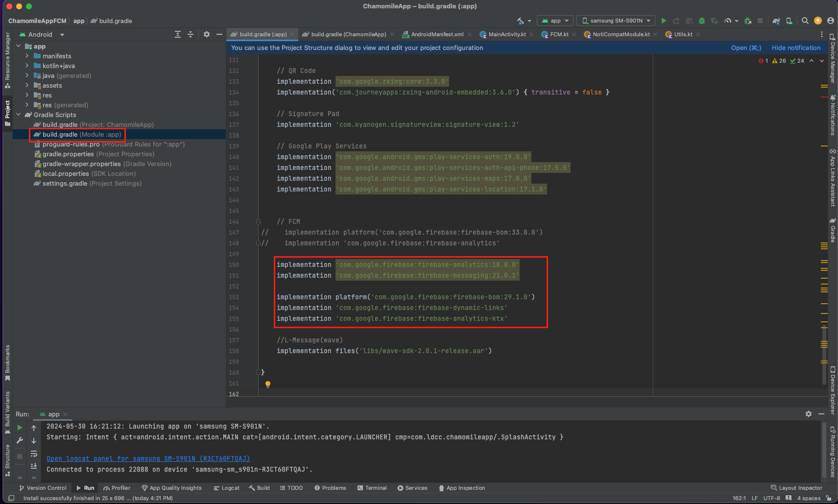Click the Debug app bug icon
The image size is (838, 504).
pos(701,21)
